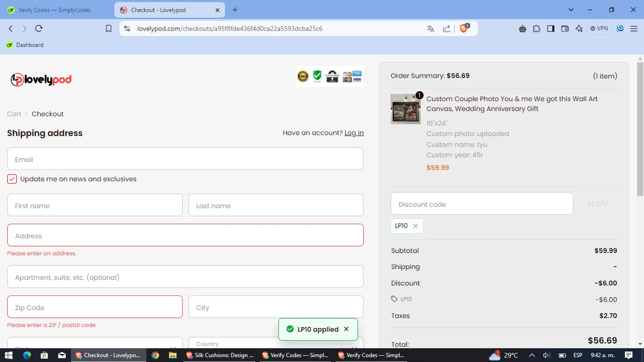The height and width of the screenshot is (362, 644).
Task: Click the First name field
Action: click(x=95, y=205)
